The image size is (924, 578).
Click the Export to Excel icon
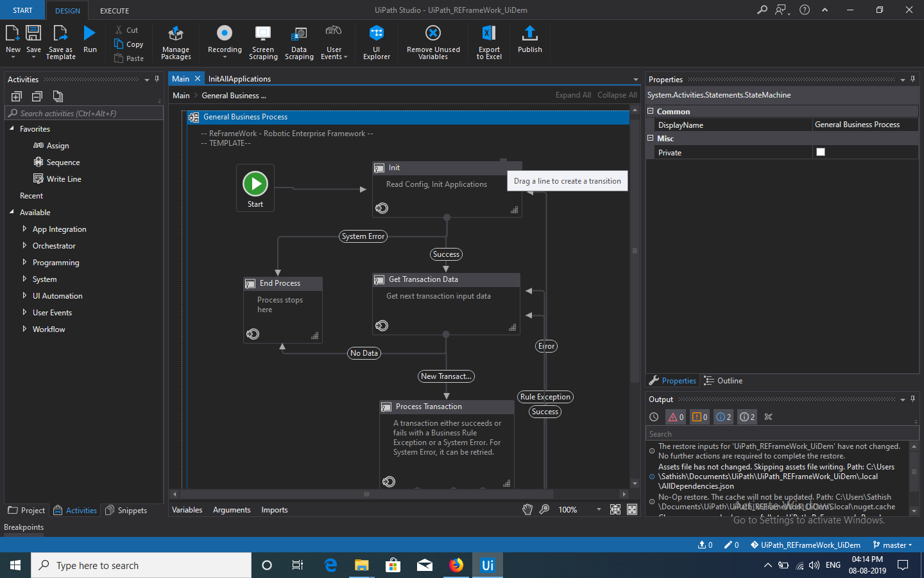[489, 33]
